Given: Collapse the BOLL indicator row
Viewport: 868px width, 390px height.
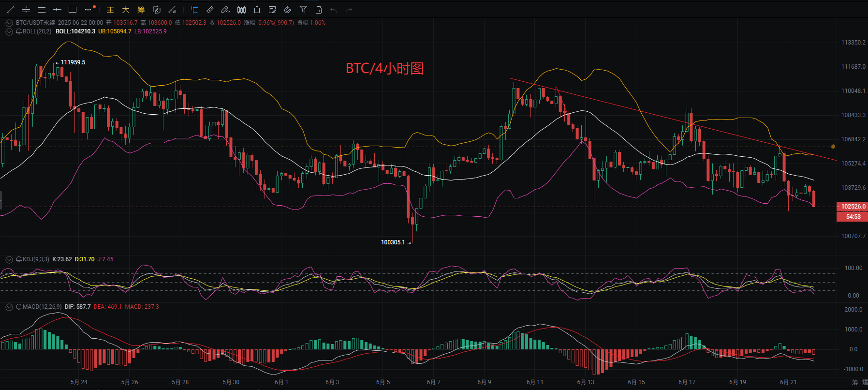Looking at the screenshot, I should pyautogui.click(x=9, y=31).
